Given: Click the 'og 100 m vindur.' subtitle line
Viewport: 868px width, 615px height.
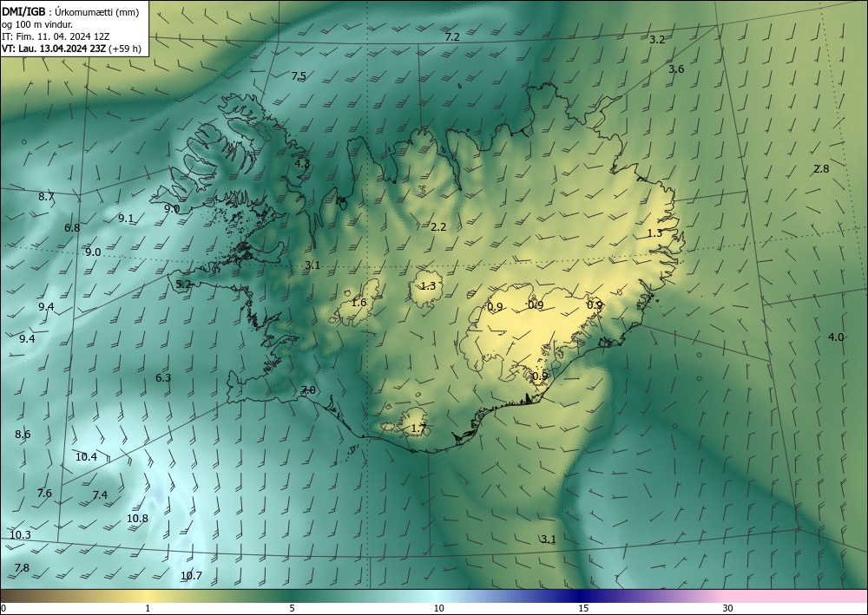Looking at the screenshot, I should tap(37, 24).
